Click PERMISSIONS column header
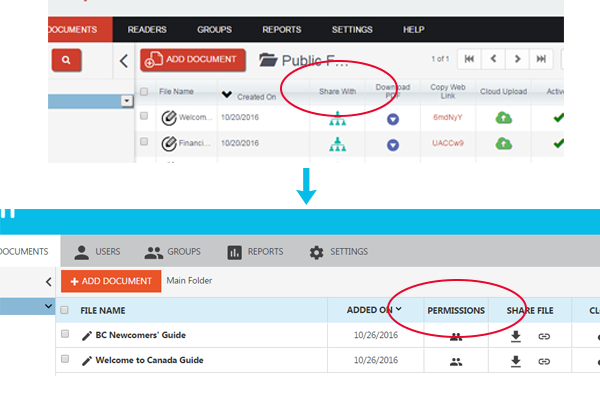The width and height of the screenshot is (600, 400). [456, 310]
